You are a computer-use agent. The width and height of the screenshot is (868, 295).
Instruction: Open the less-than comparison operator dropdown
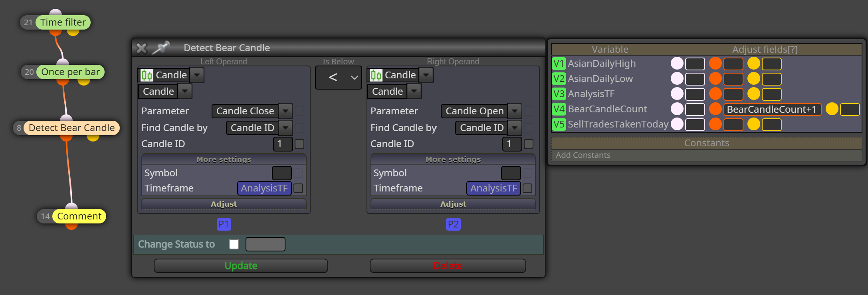tap(339, 78)
